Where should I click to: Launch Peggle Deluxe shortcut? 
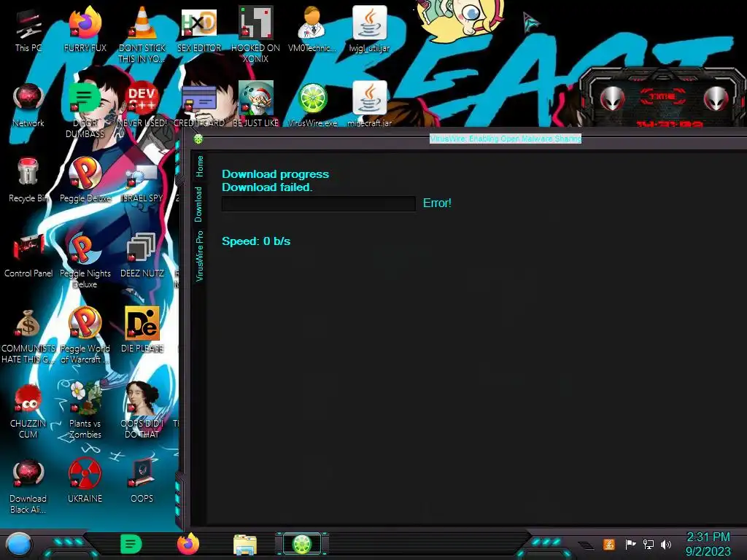85,180
